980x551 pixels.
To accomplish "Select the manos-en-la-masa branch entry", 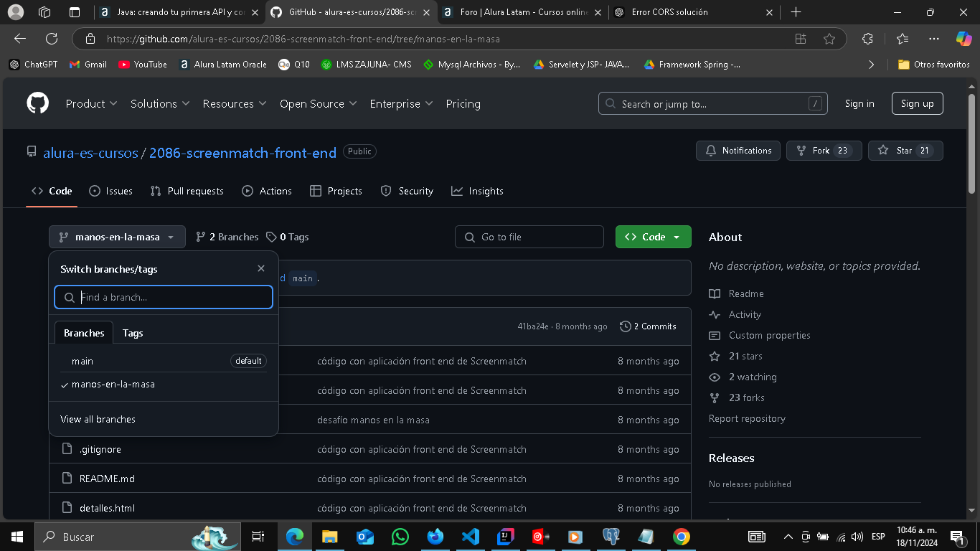I will [164, 384].
